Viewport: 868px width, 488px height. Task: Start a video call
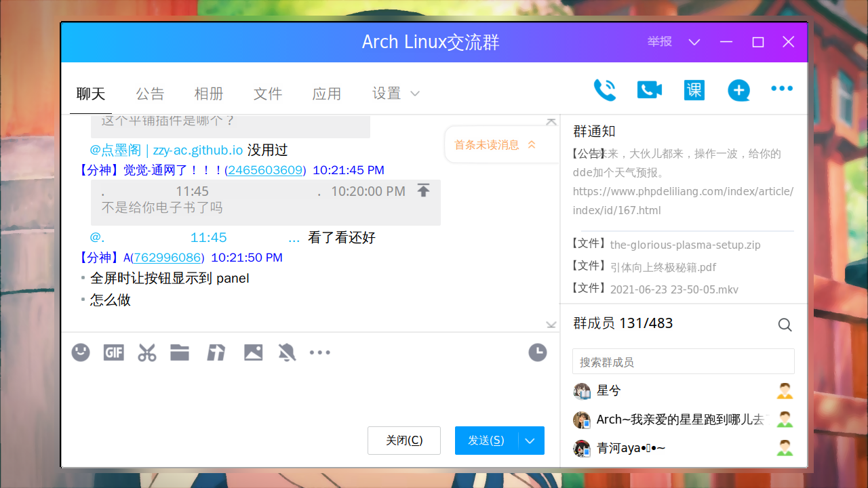pyautogui.click(x=649, y=89)
